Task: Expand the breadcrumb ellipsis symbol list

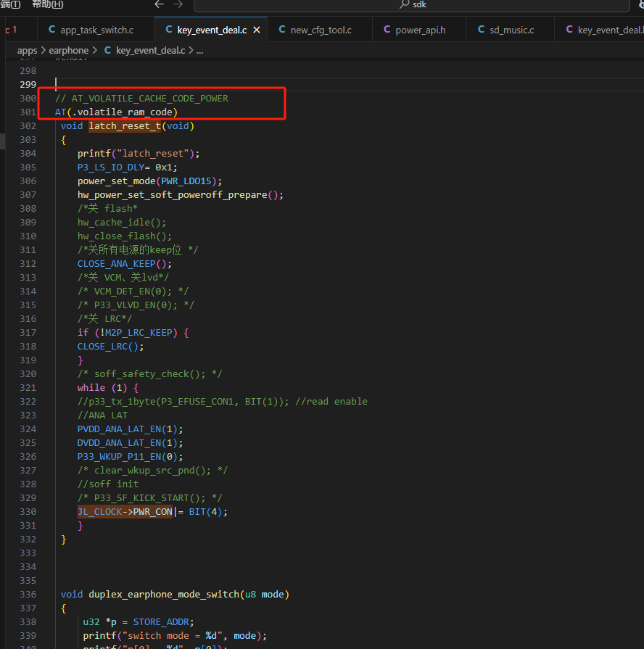Action: tap(200, 51)
